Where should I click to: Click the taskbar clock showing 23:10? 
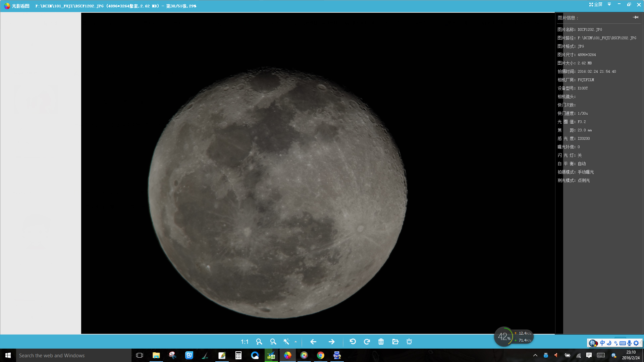(x=631, y=355)
